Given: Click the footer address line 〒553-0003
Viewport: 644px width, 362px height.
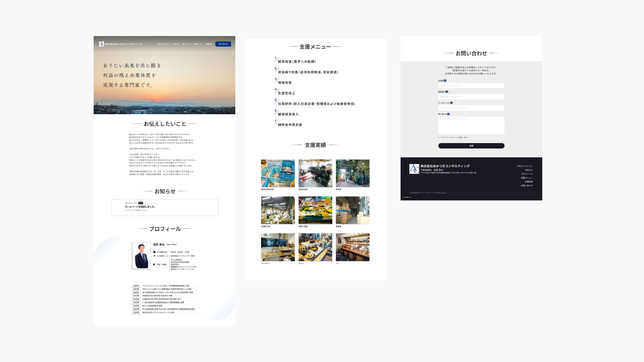Looking at the screenshot, I should tap(448, 173).
